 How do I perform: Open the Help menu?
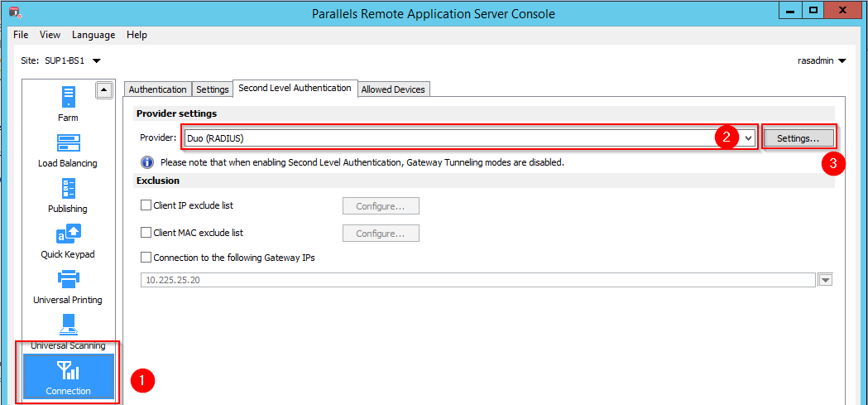(137, 34)
